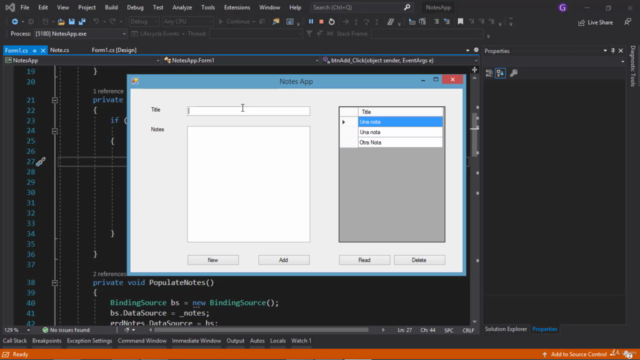Viewport: 640px width, 360px height.
Task: Open the Any CPU platform dropdown
Action: click(x=187, y=22)
